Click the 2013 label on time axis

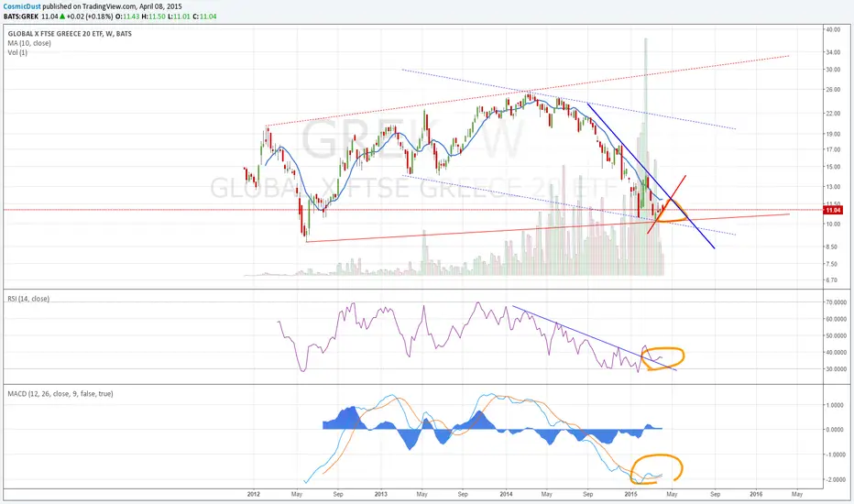pos(380,494)
